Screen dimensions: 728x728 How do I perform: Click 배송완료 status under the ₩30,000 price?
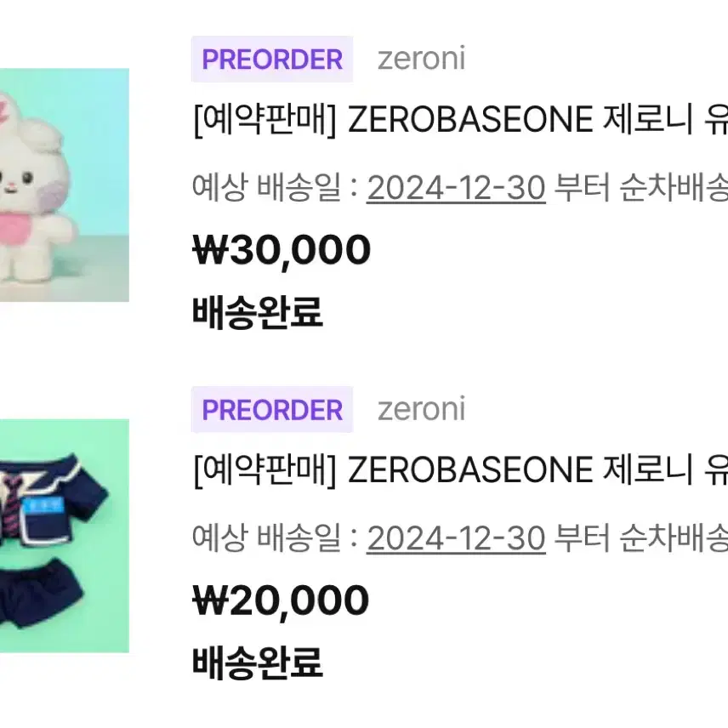[x=257, y=312]
